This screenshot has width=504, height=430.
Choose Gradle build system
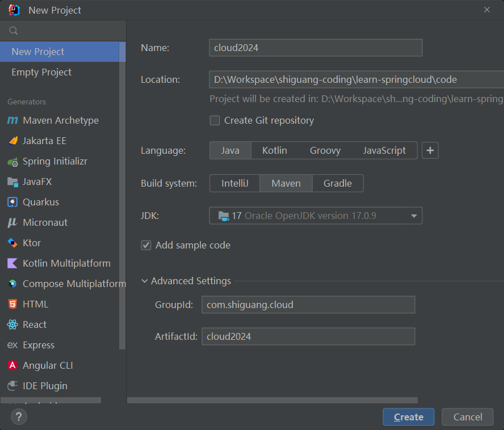pos(338,183)
